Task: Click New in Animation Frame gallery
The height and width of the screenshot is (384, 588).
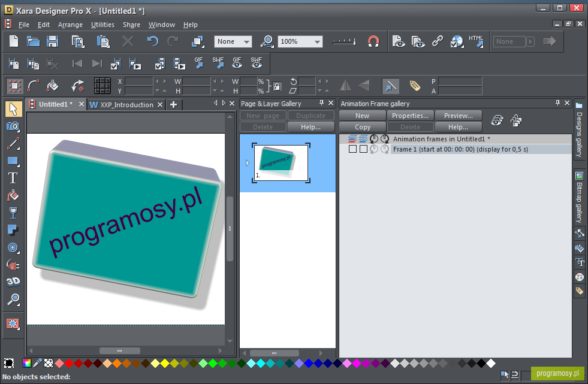Action: click(x=362, y=116)
